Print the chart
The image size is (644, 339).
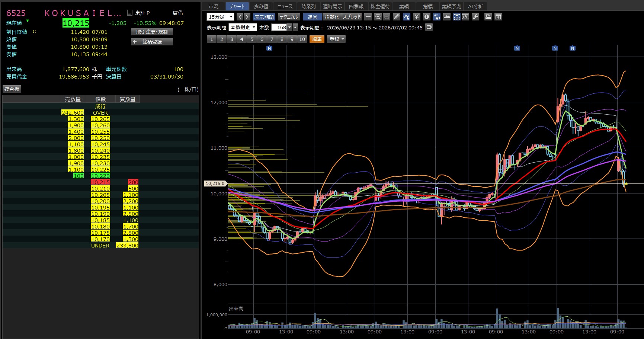[488, 17]
